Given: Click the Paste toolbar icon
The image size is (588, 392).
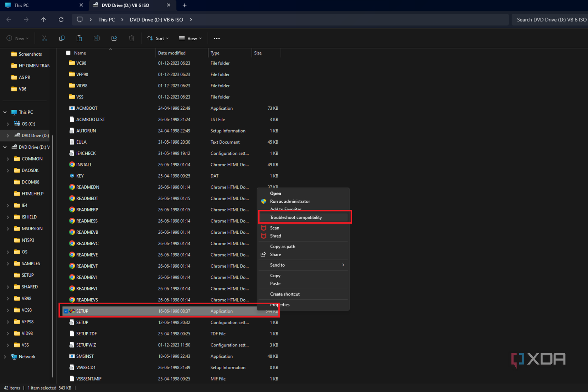Looking at the screenshot, I should [79, 38].
